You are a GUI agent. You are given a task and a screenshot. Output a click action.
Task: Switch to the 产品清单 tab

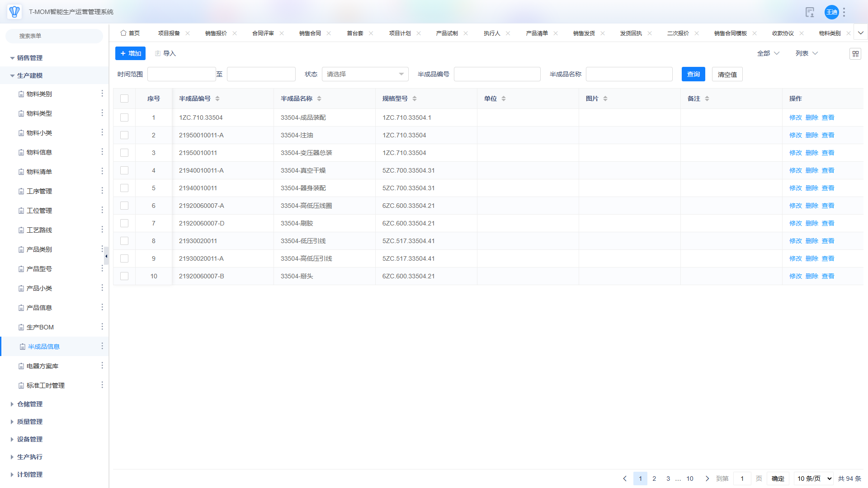[537, 33]
